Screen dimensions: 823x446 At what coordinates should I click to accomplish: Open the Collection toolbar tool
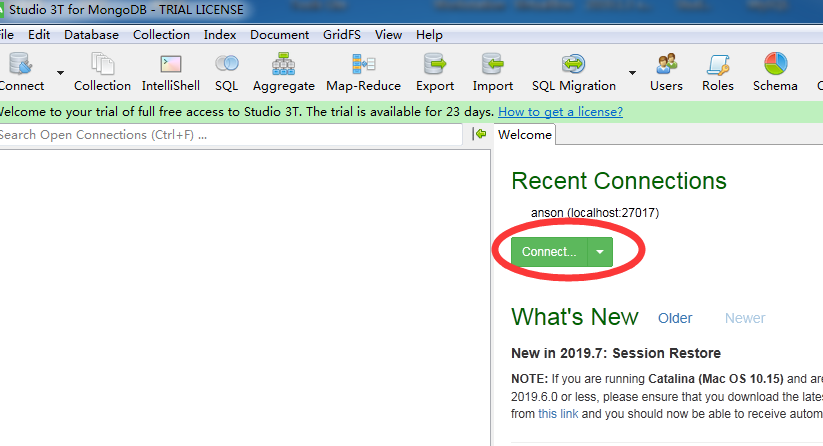click(x=102, y=72)
